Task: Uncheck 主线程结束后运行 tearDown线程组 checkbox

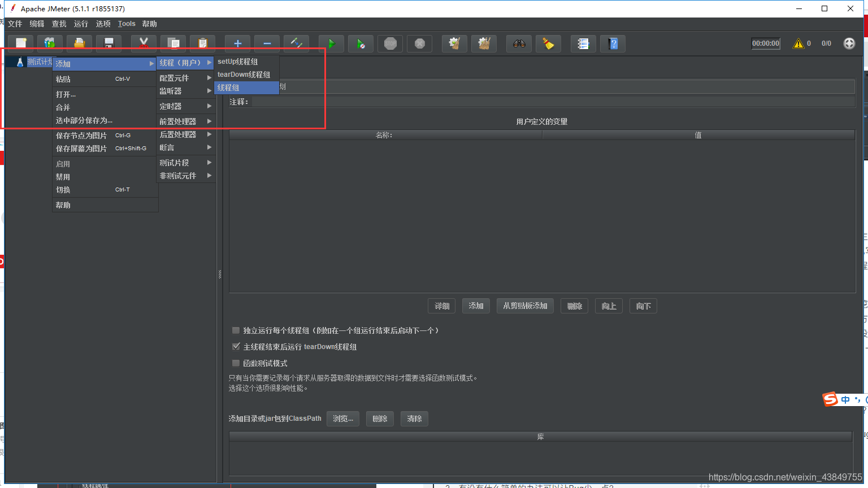Action: (x=236, y=347)
